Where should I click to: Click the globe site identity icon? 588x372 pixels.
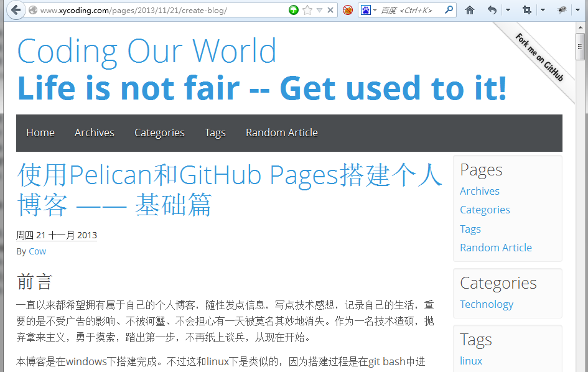click(33, 10)
